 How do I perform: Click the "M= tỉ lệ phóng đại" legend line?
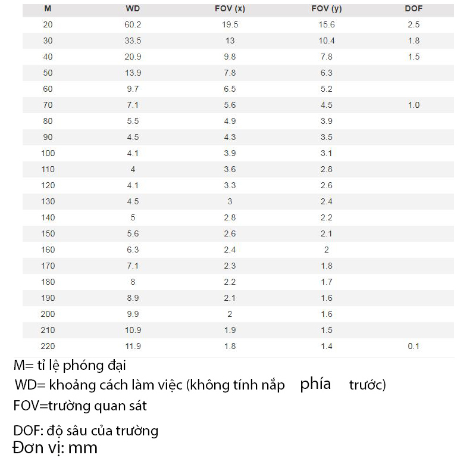(x=69, y=365)
